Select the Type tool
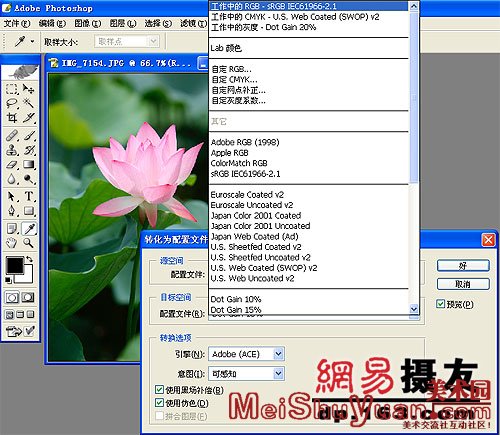Image resolution: width=500 pixels, height=435 pixels. [29, 196]
